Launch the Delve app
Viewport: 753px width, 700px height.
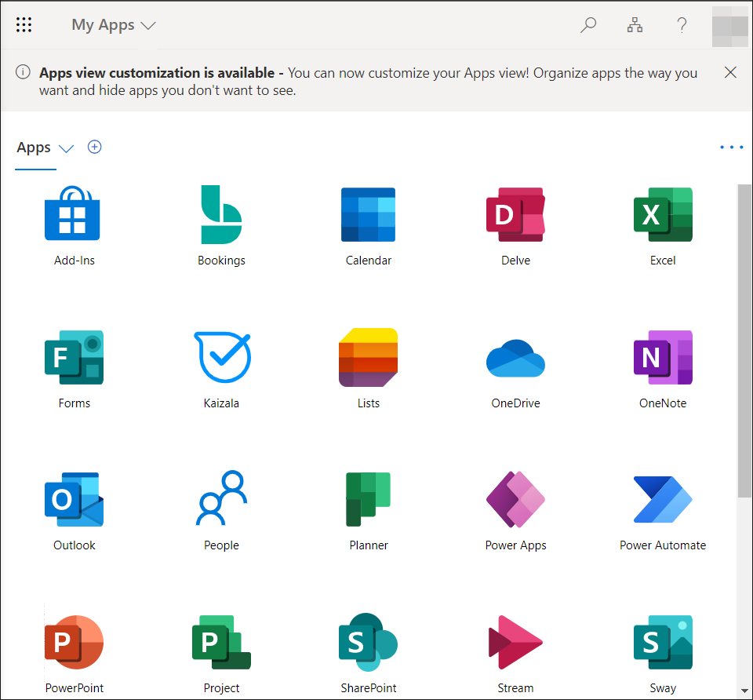(x=515, y=226)
